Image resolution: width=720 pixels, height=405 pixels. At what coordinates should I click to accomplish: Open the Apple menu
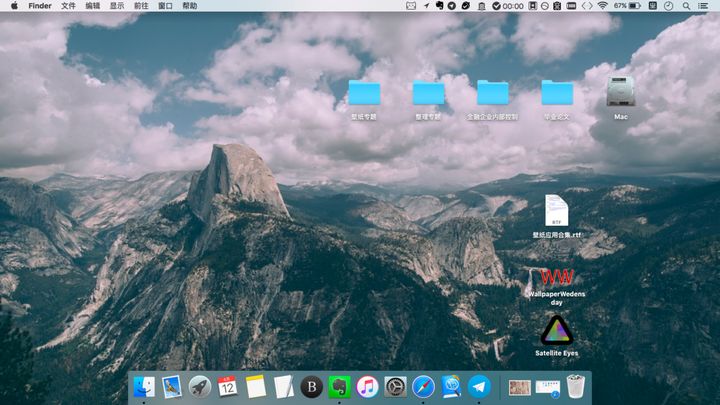(x=13, y=6)
